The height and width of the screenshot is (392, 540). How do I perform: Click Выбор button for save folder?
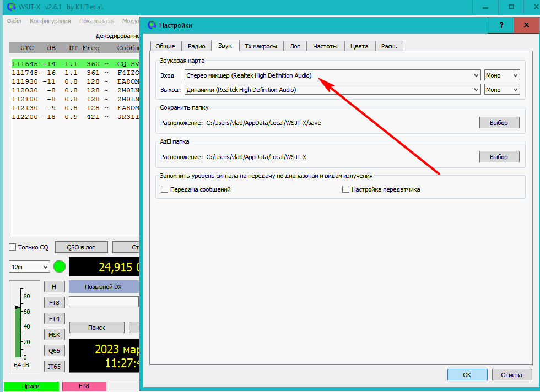pyautogui.click(x=499, y=123)
